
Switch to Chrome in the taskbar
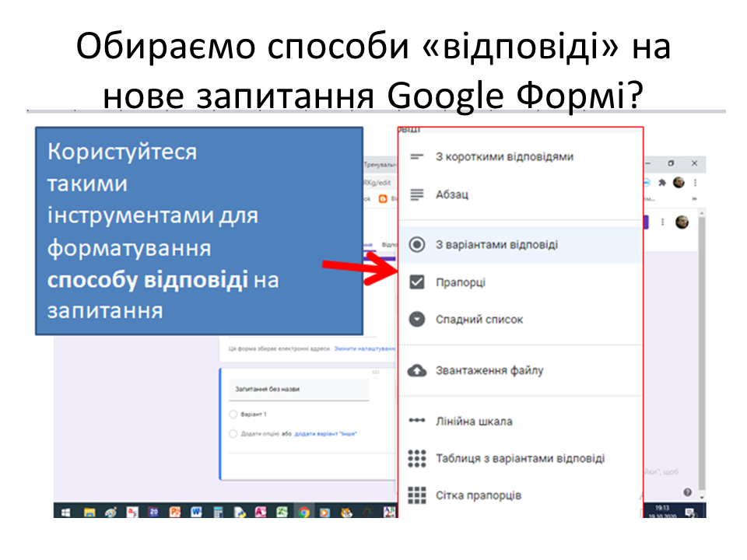[303, 513]
